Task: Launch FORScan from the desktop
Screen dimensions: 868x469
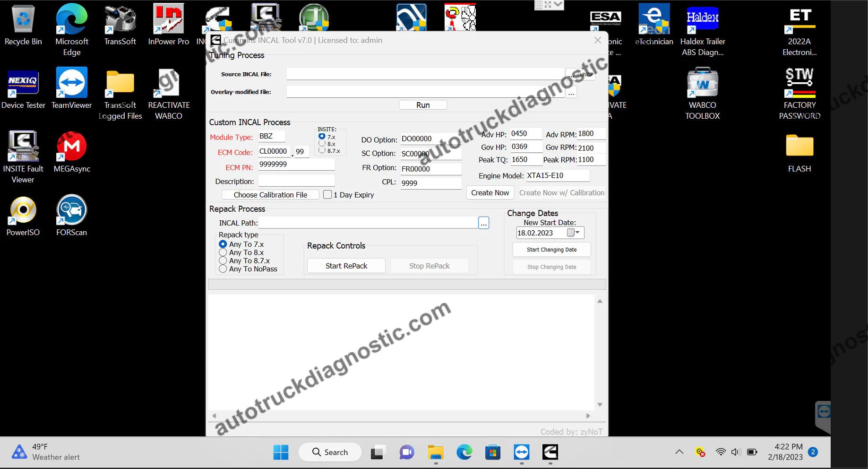Action: (x=72, y=216)
